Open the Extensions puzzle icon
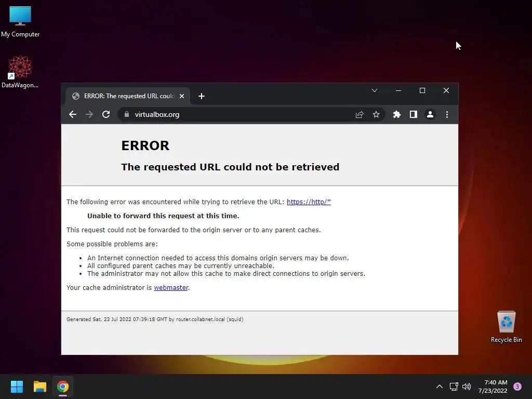The image size is (532, 399). 396,114
